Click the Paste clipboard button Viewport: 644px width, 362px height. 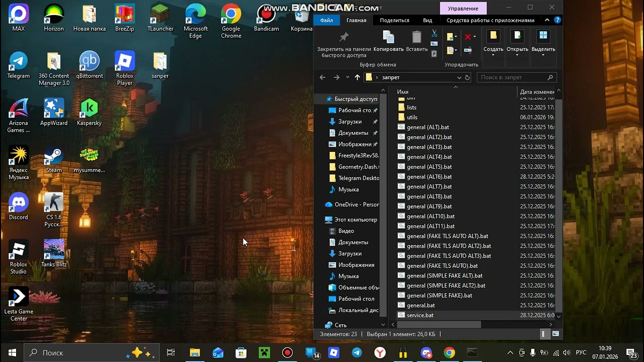pyautogui.click(x=417, y=41)
